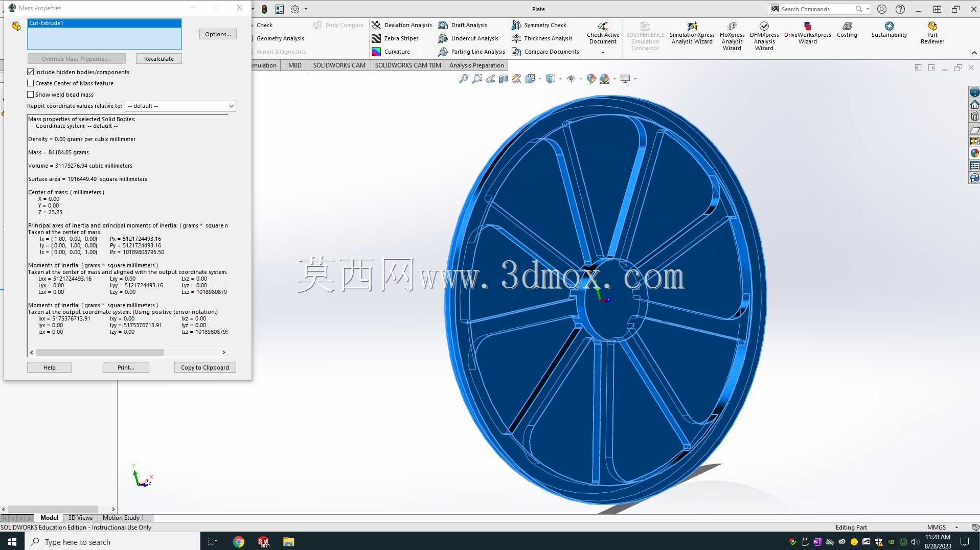
Task: Click the Options... button
Action: (218, 34)
